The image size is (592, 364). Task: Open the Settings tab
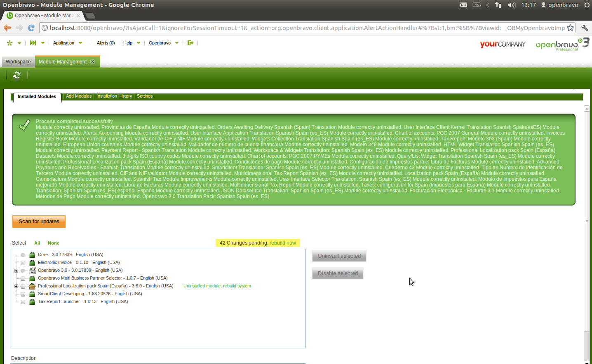click(145, 96)
